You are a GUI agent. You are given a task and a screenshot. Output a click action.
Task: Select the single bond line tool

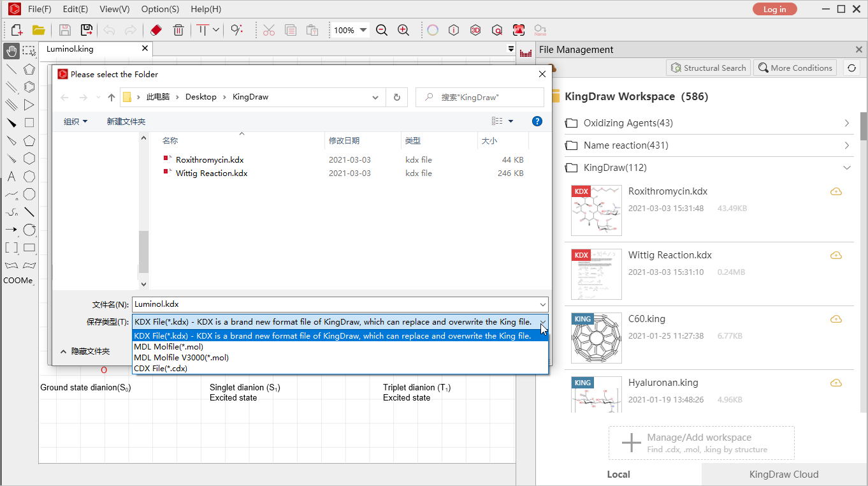(x=11, y=69)
